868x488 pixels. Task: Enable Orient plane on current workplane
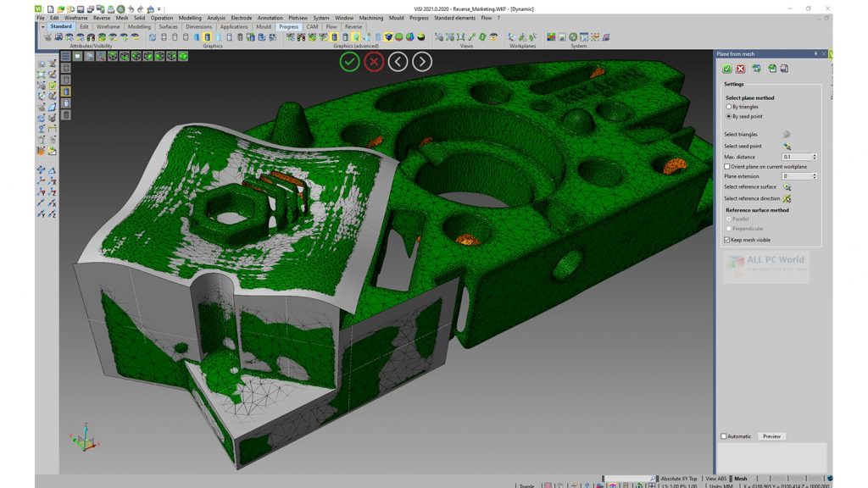click(x=727, y=167)
